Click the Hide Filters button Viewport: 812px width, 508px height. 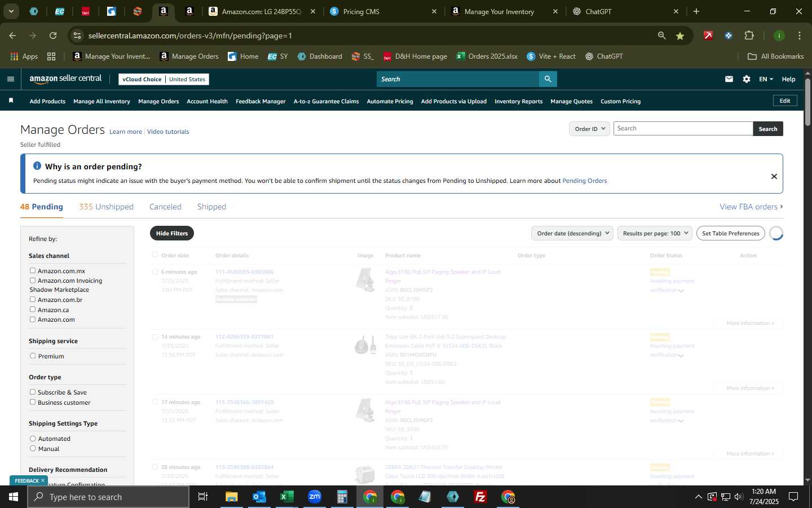[172, 233]
